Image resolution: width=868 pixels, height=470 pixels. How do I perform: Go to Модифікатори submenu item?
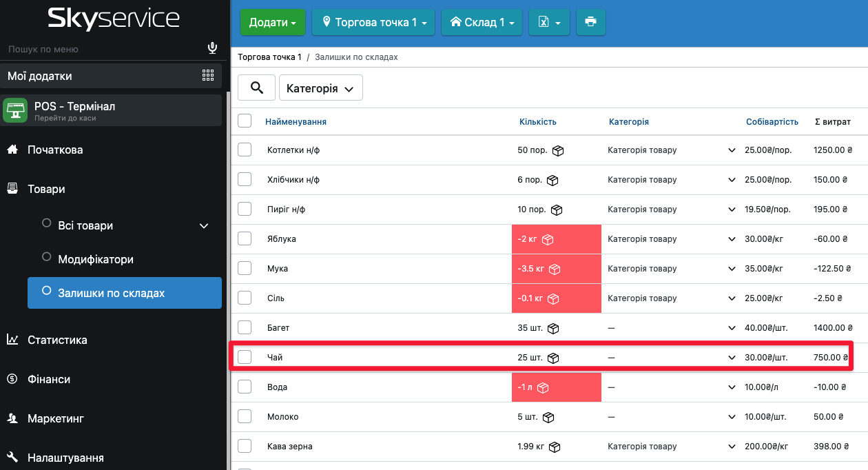point(96,260)
